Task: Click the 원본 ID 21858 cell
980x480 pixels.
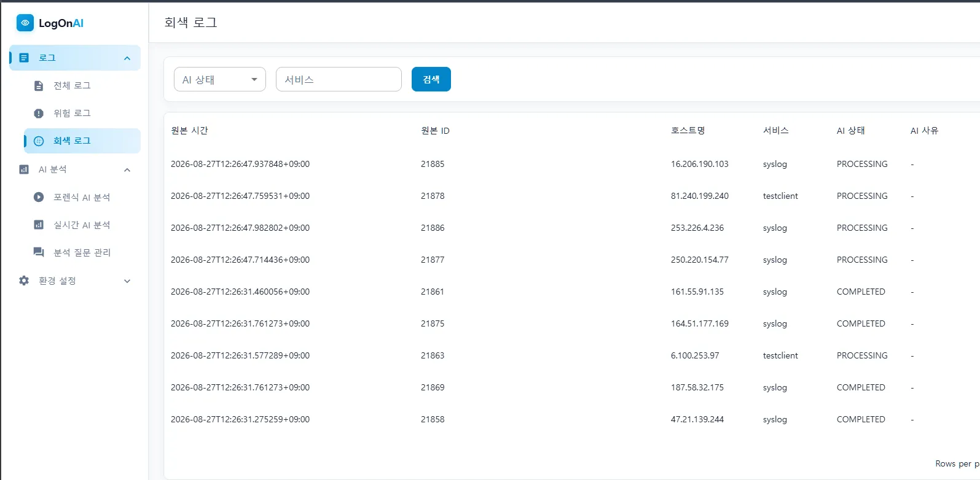Action: [433, 419]
